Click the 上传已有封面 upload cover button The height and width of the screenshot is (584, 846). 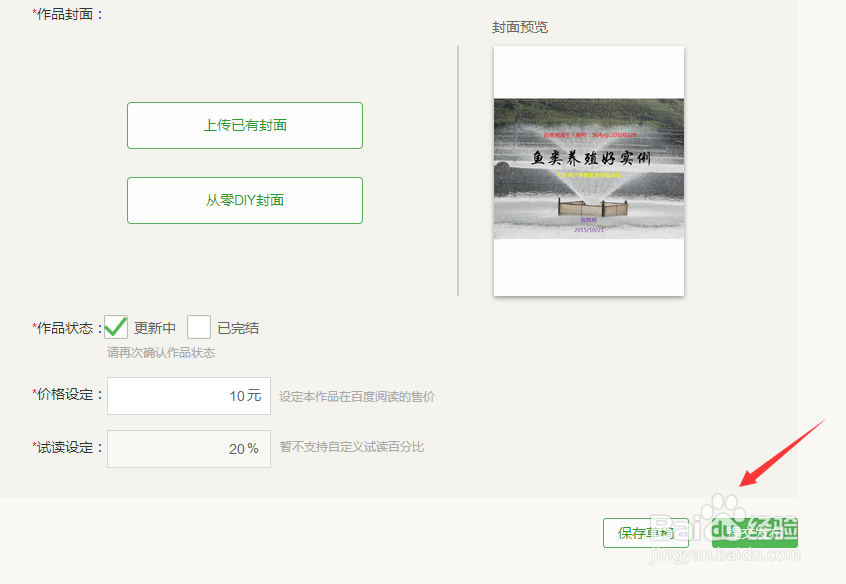(x=244, y=125)
